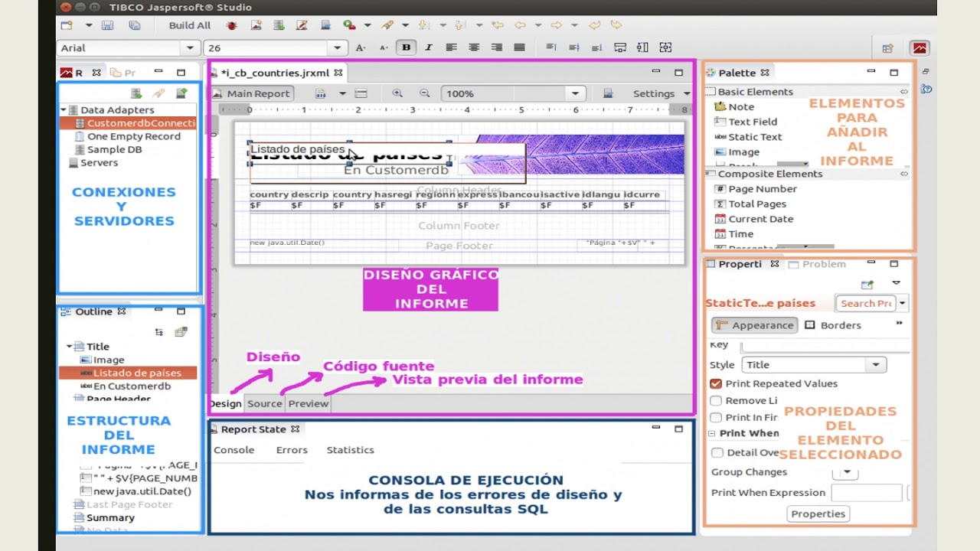Uncheck Print Repeated Values
Screen dimensions: 980x551
(716, 383)
